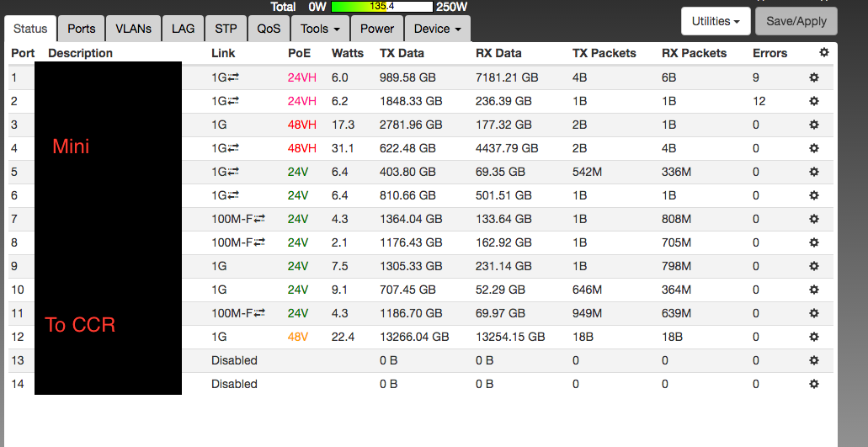Viewport: 868px width, 447px height.
Task: Click the gear icon on port 7 row
Action: click(814, 219)
